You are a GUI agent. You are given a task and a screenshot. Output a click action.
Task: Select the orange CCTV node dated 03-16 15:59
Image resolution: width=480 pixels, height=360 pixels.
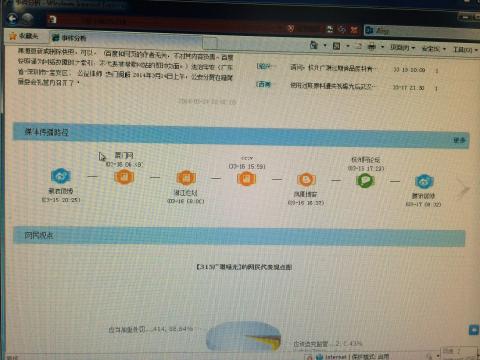pos(246,179)
